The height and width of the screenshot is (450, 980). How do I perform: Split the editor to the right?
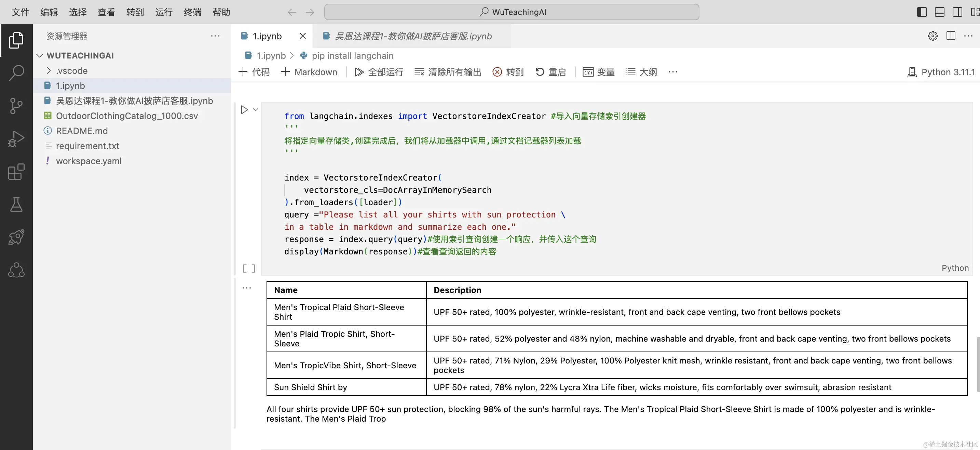[x=951, y=36]
